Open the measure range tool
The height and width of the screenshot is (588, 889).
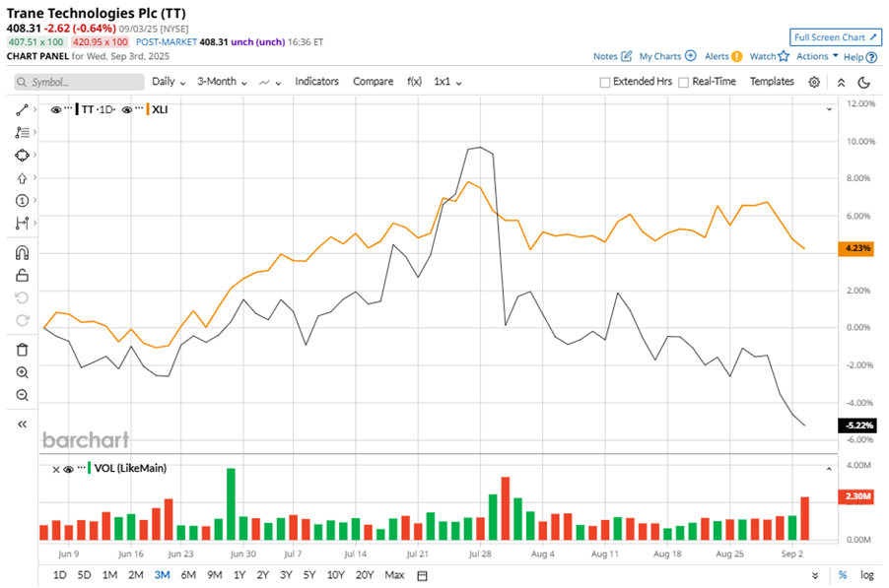[x=22, y=224]
